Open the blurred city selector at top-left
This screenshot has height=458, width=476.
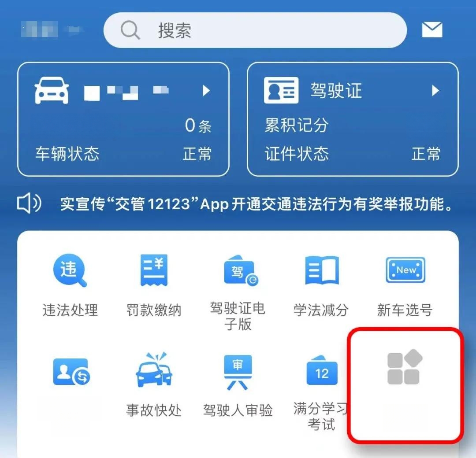(52, 30)
